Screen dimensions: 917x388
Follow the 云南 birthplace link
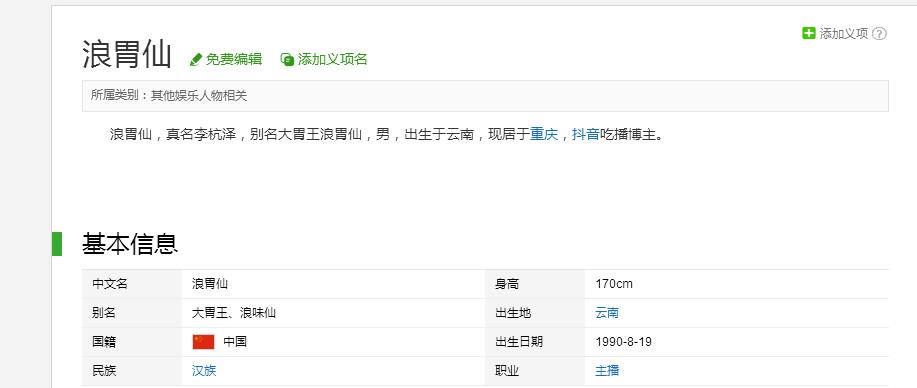coord(607,313)
